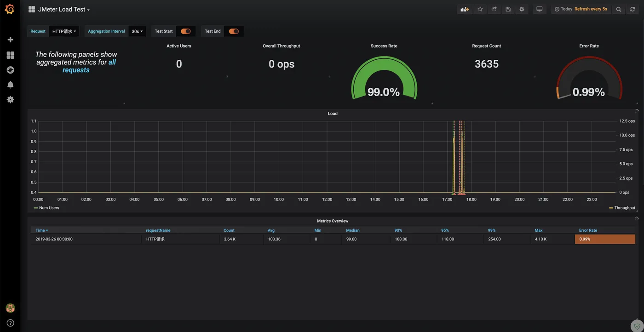The width and height of the screenshot is (644, 332).
Task: Click the Create plus icon in sidebar
Action: click(10, 40)
